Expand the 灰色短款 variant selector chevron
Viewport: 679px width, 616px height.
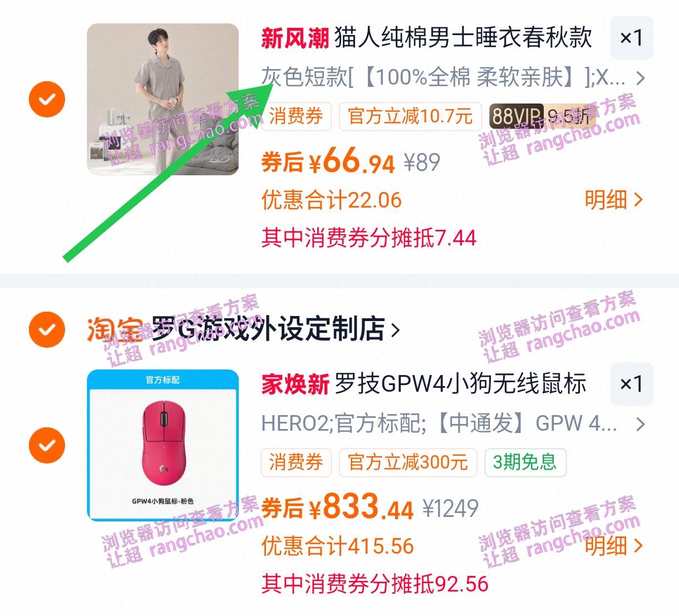[x=641, y=78]
